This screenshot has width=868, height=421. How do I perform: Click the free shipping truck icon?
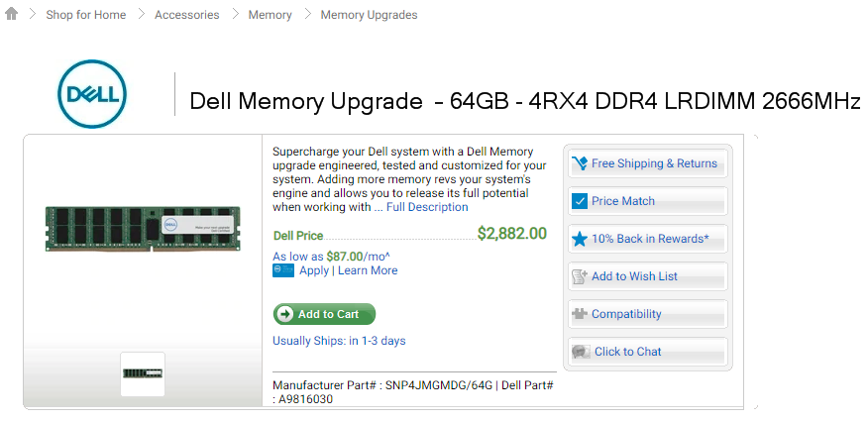pos(581,163)
